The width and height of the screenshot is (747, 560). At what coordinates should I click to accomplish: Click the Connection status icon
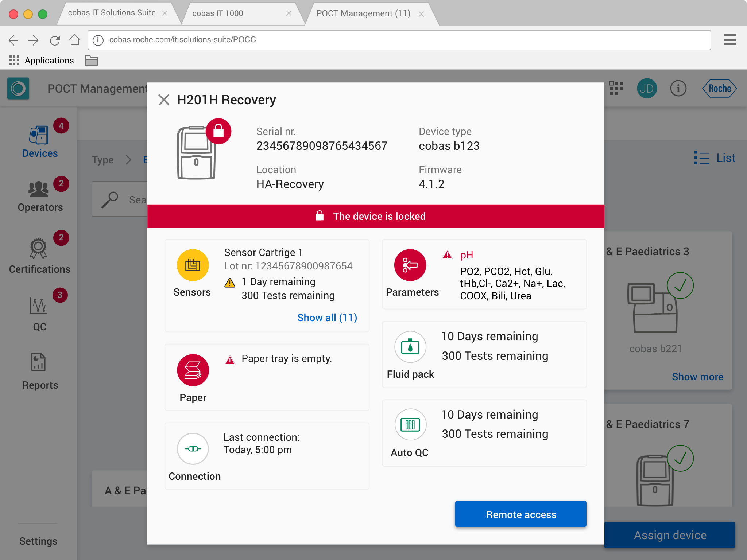[x=193, y=448]
